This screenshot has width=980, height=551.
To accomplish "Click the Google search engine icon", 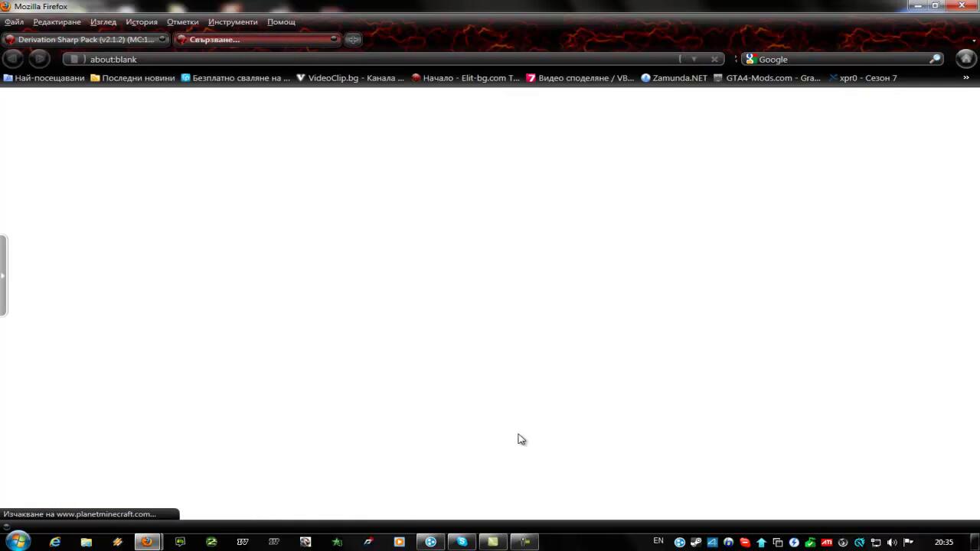I will click(750, 59).
